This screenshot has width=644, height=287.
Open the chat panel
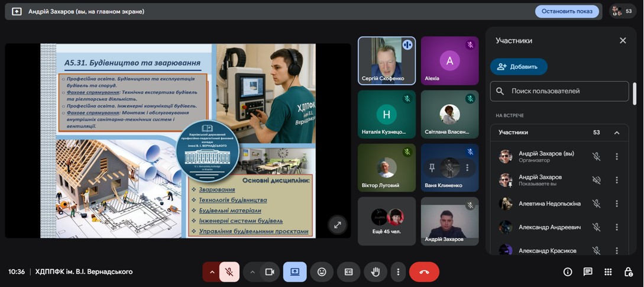[x=588, y=272]
